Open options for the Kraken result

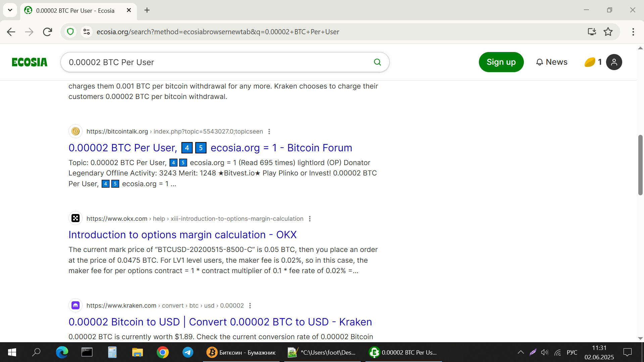(x=250, y=306)
